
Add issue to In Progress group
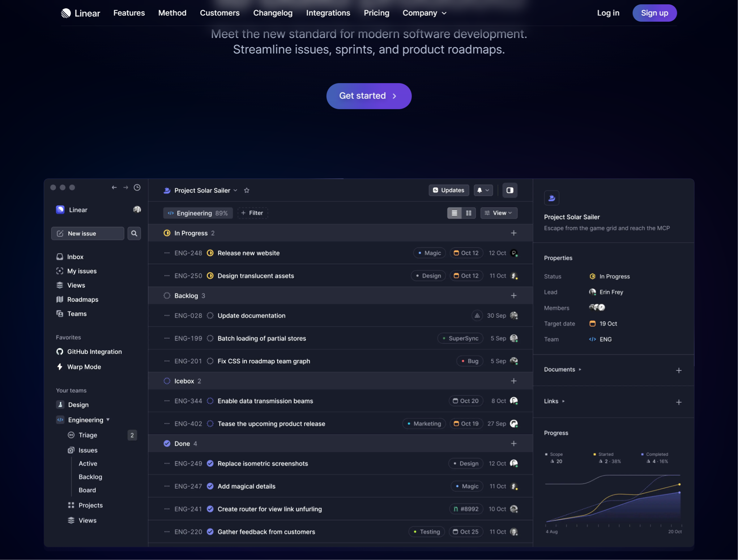(x=513, y=233)
